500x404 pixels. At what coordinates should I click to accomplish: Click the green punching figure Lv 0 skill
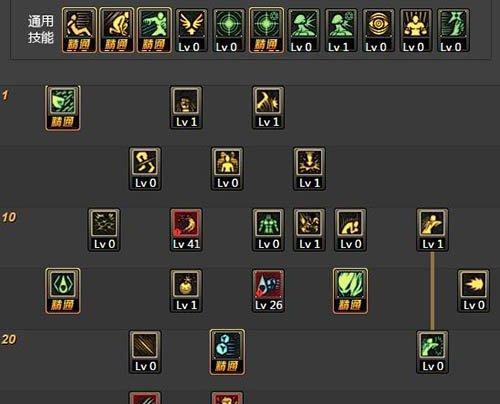tap(432, 352)
